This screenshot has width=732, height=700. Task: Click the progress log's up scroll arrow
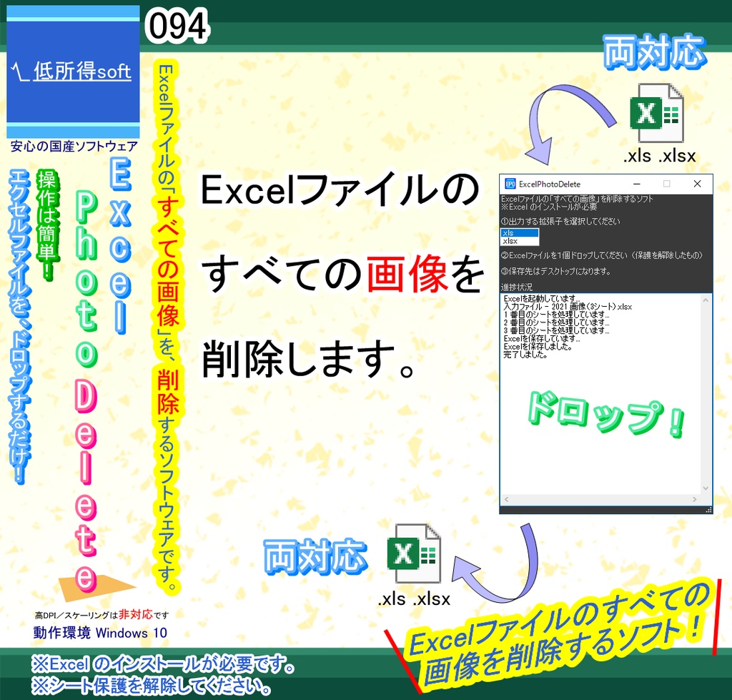click(705, 301)
